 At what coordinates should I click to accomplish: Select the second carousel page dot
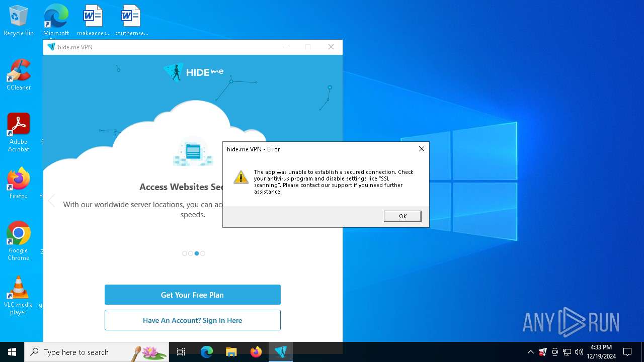tap(191, 253)
